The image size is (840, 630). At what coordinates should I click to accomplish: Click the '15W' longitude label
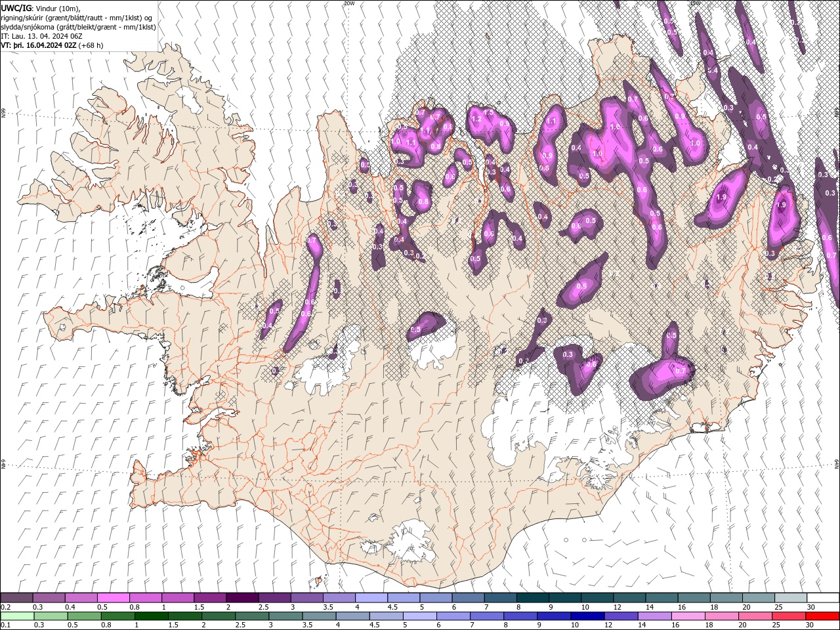(x=694, y=3)
